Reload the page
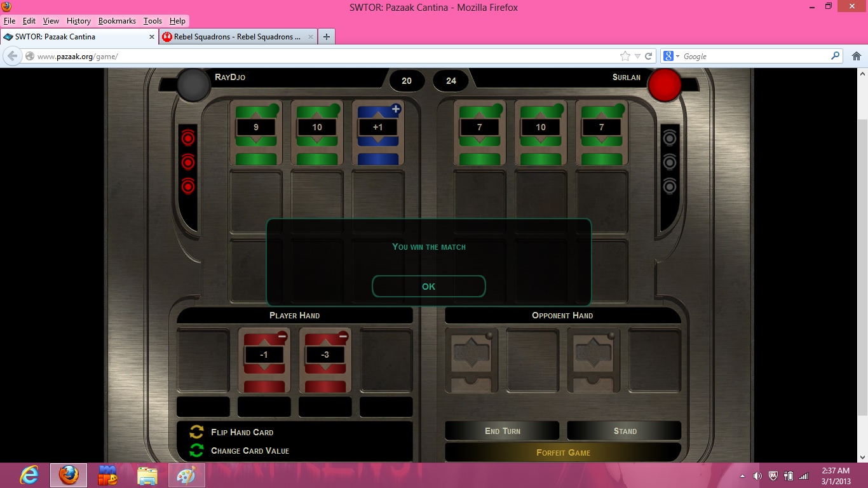868x488 pixels. [x=649, y=56]
